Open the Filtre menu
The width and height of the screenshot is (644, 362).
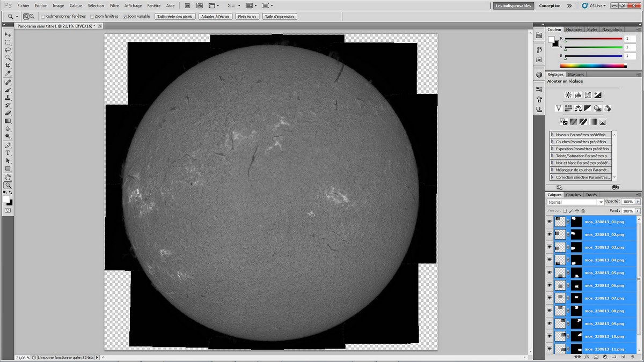pos(114,6)
